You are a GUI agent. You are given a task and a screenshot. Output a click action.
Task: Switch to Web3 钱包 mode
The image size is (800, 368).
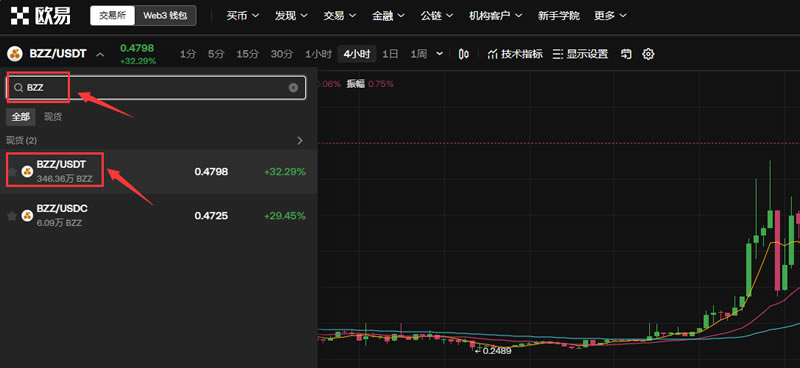[165, 16]
